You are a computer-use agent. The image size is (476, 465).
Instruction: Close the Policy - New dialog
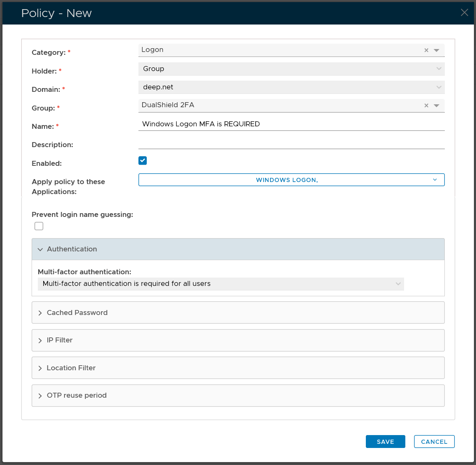[464, 12]
